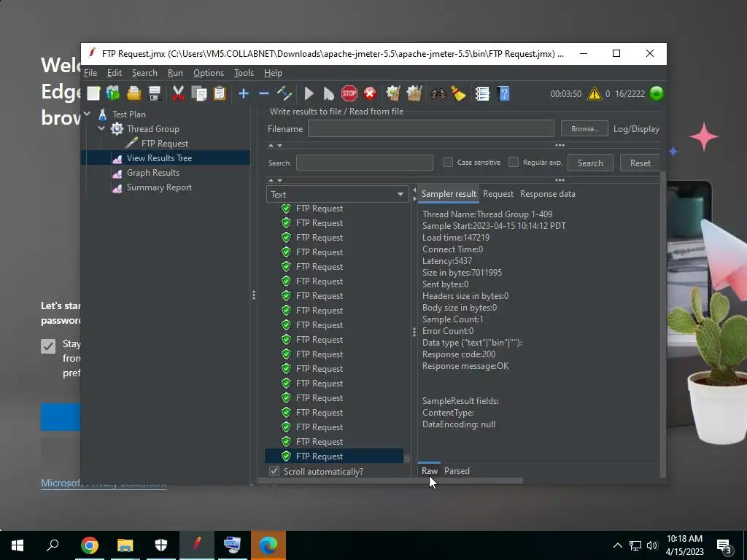
Task: Copy the selected element in toolbar
Action: click(198, 93)
